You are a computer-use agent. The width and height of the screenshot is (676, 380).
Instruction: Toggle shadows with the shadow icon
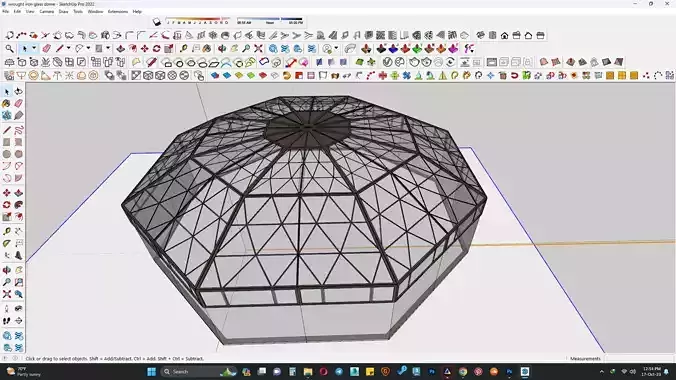pyautogui.click(x=157, y=22)
